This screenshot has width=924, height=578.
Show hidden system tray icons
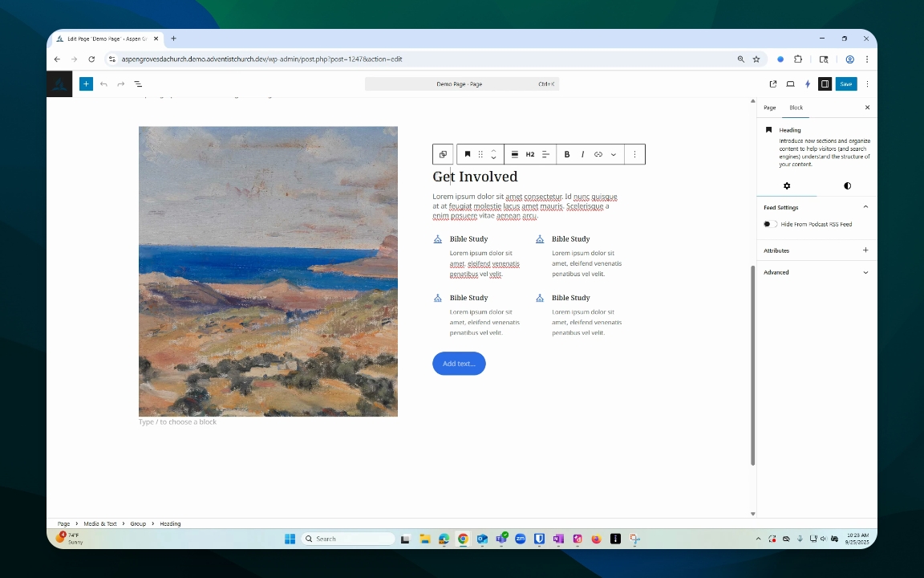pos(758,539)
